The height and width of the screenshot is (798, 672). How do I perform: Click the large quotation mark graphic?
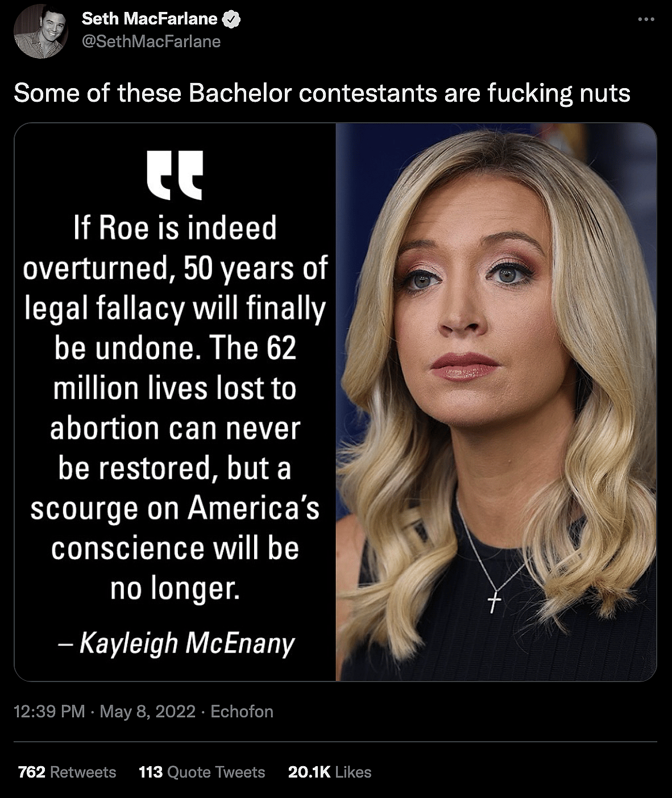pyautogui.click(x=175, y=175)
